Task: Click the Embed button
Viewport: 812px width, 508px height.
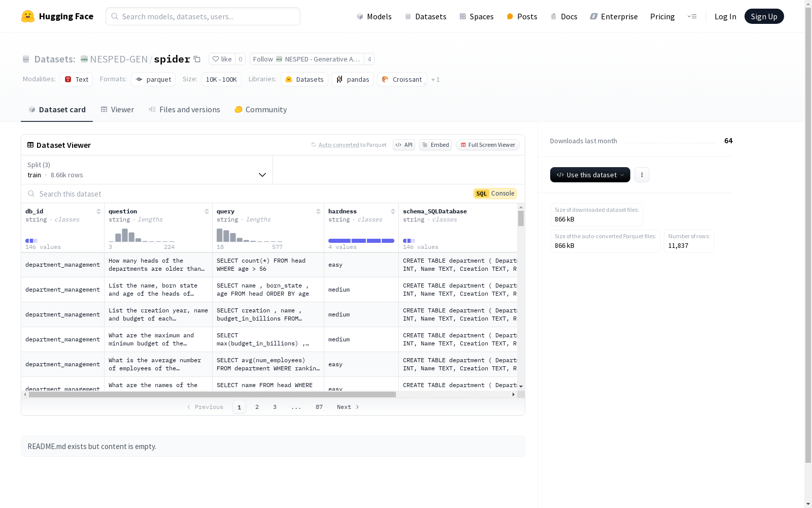Action: click(x=435, y=145)
